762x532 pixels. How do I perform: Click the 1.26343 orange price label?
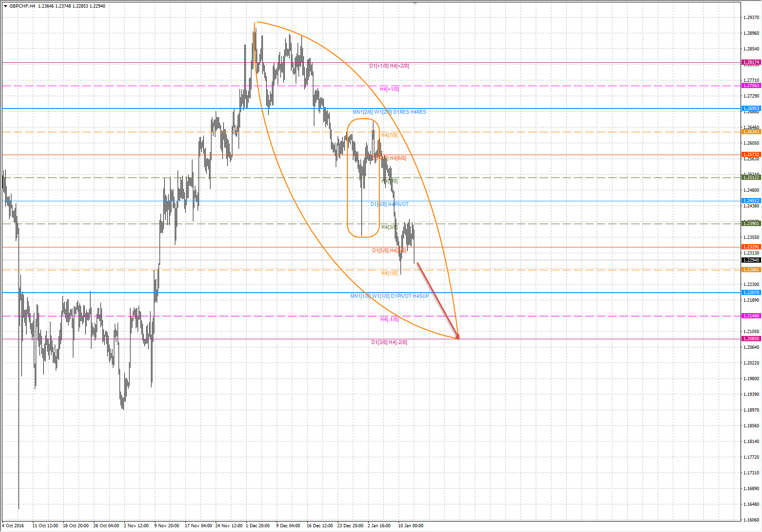[751, 132]
